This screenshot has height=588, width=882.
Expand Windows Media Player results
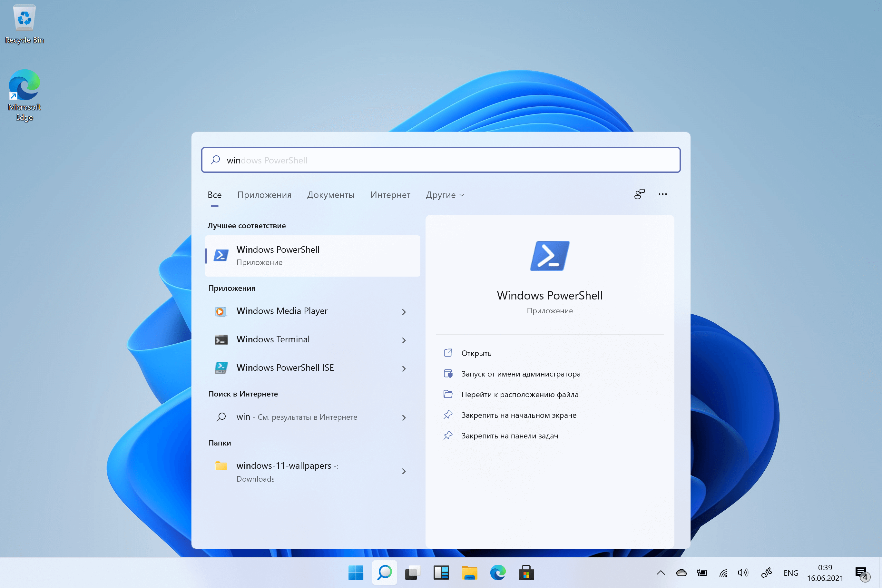(x=405, y=311)
